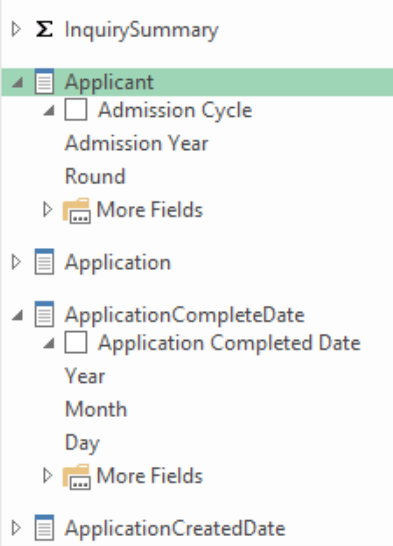Click the Application table icon
The width and height of the screenshot is (393, 546).
[44, 262]
